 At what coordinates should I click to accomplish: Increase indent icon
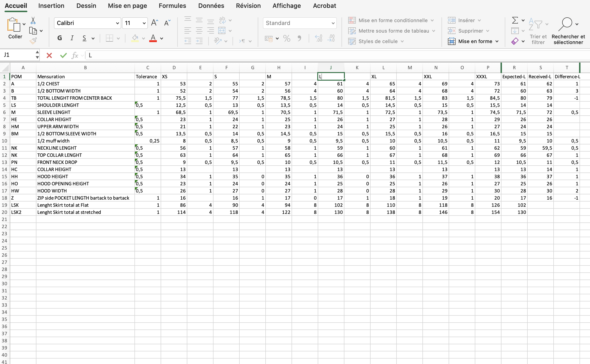(199, 41)
